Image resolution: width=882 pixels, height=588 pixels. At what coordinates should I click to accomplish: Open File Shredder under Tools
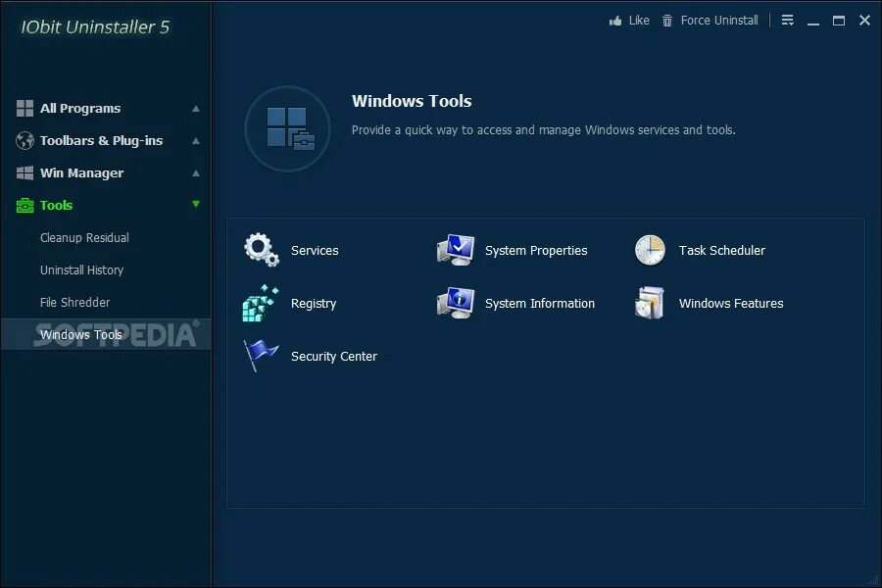[74, 302]
